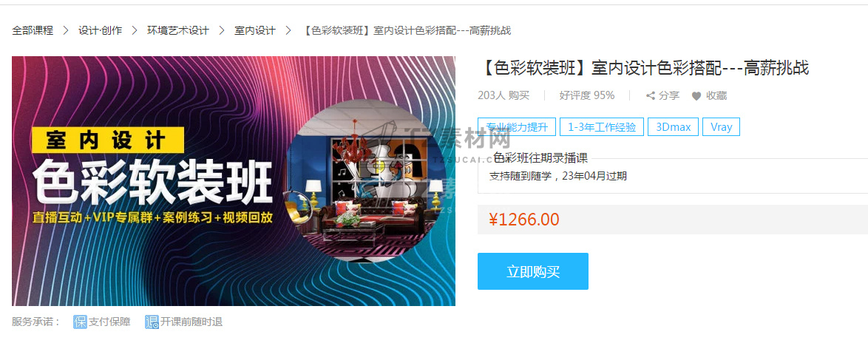Buy the course with 立即购买
This screenshot has width=868, height=343.
pyautogui.click(x=533, y=271)
